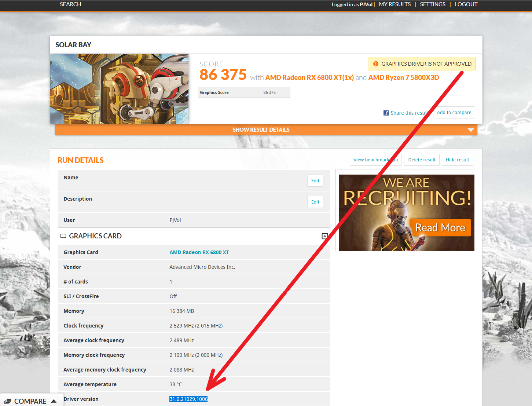The width and height of the screenshot is (532, 406).
Task: Click the Compare stack icon
Action: click(x=8, y=401)
